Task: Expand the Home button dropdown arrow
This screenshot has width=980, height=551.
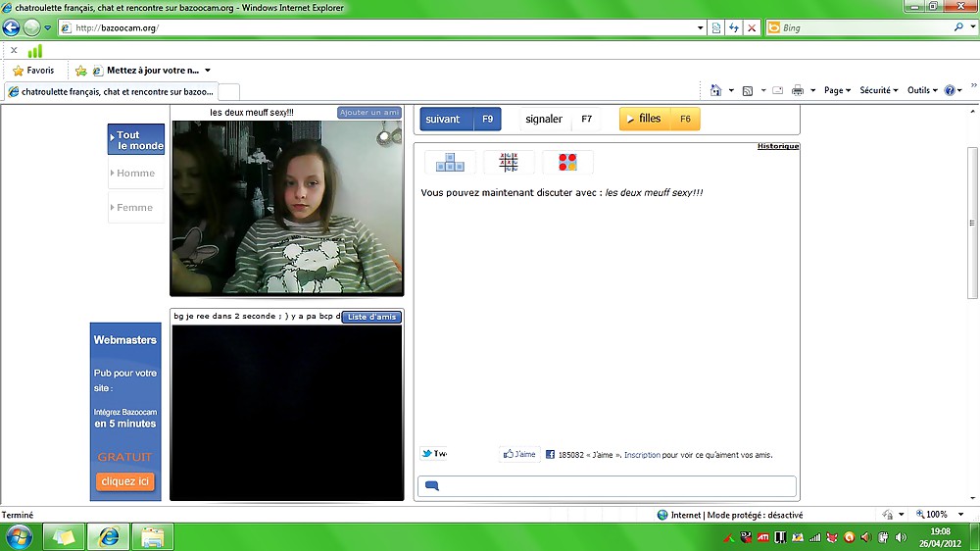Action: click(731, 90)
